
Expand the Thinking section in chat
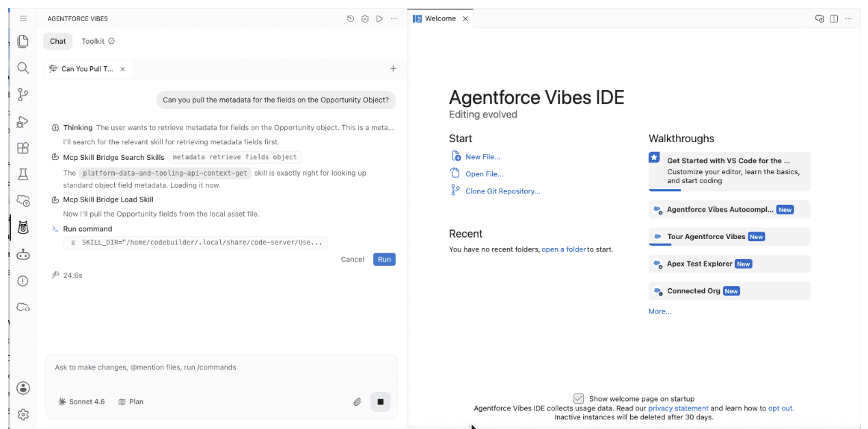[x=77, y=128]
